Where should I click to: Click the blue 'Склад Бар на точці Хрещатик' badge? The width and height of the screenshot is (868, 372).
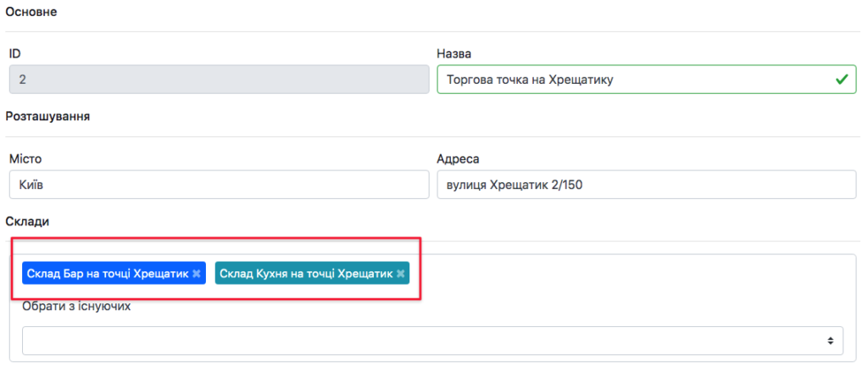pyautogui.click(x=106, y=274)
